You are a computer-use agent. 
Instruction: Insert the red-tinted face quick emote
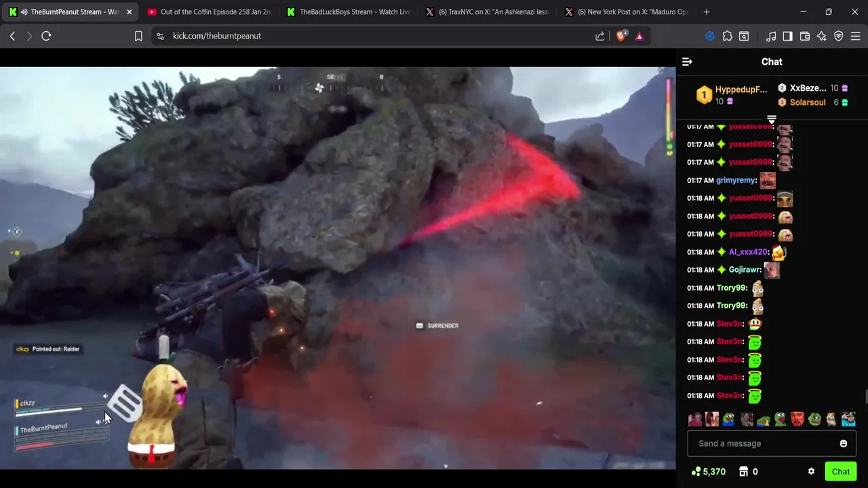click(797, 420)
